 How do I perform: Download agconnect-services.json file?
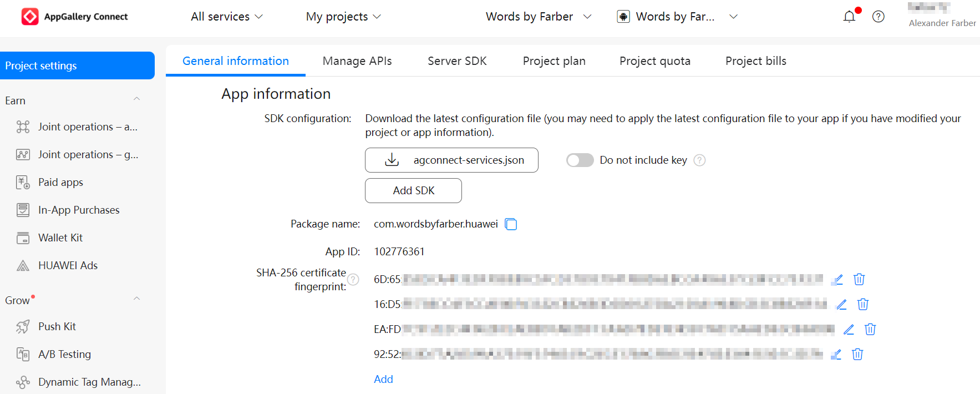pos(451,160)
